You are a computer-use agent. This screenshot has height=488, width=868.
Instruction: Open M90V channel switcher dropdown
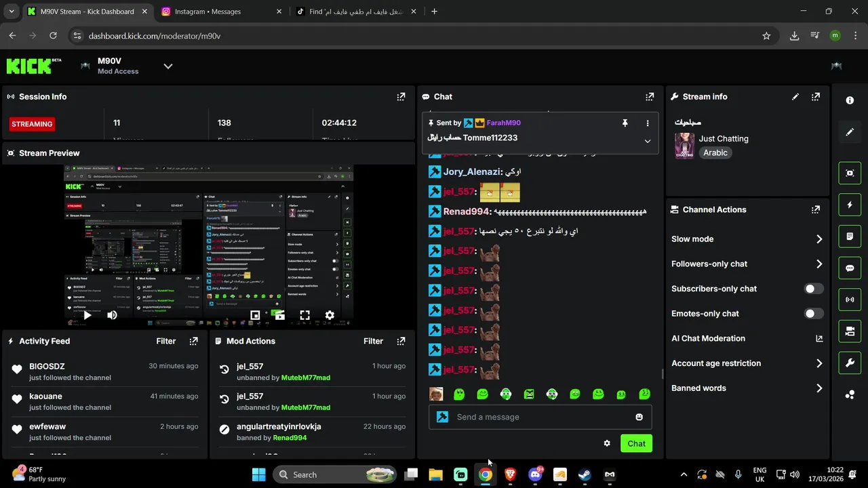(168, 66)
